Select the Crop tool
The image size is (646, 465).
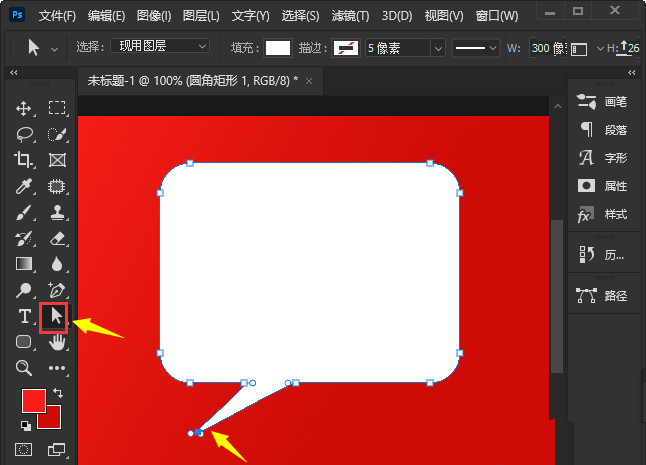point(23,160)
